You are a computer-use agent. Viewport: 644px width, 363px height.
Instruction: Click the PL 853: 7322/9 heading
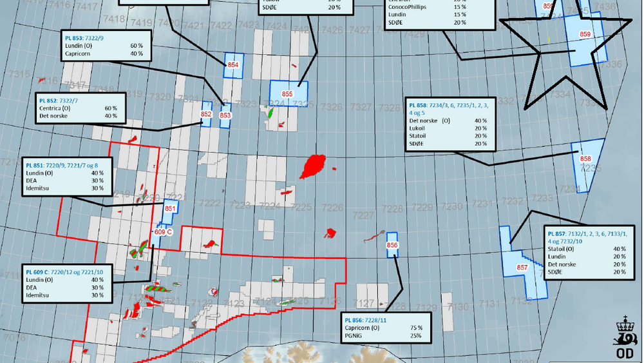84,38
